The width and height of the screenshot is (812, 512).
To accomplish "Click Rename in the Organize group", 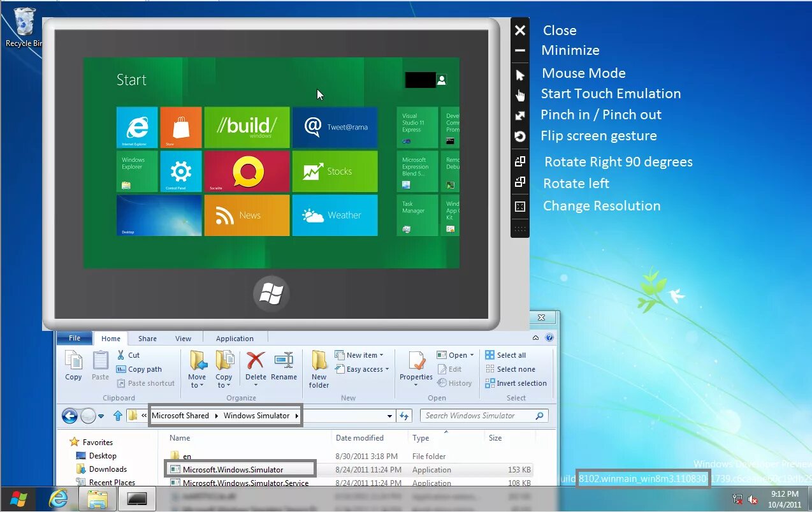I will click(284, 366).
